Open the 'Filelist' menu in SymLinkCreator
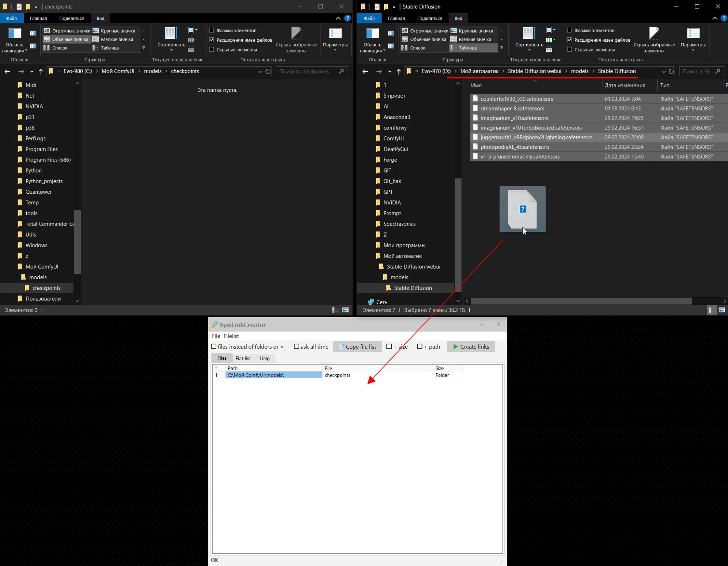This screenshot has height=566, width=728. coord(230,336)
